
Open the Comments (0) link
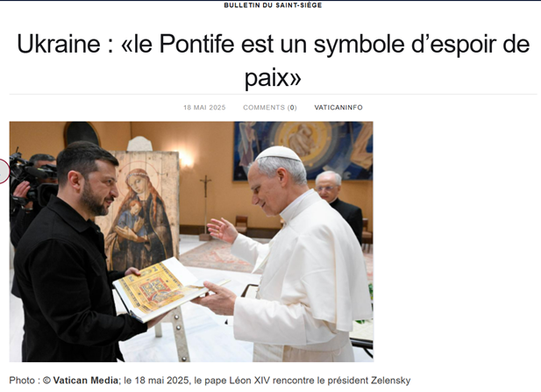tap(270, 107)
